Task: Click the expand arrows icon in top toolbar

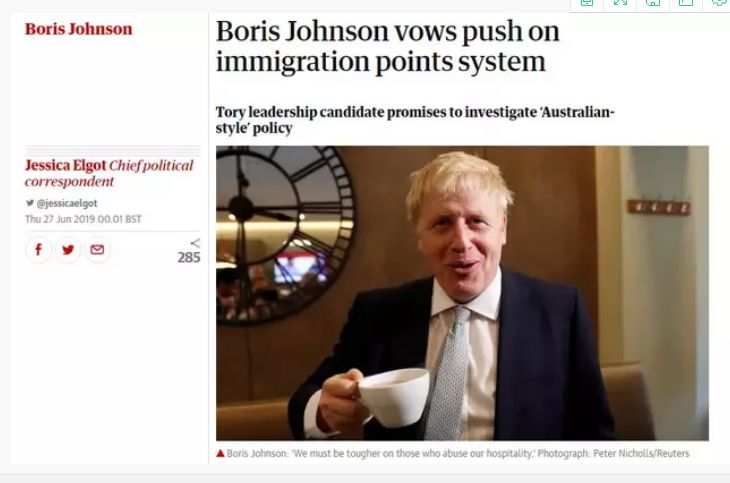Action: [620, 2]
